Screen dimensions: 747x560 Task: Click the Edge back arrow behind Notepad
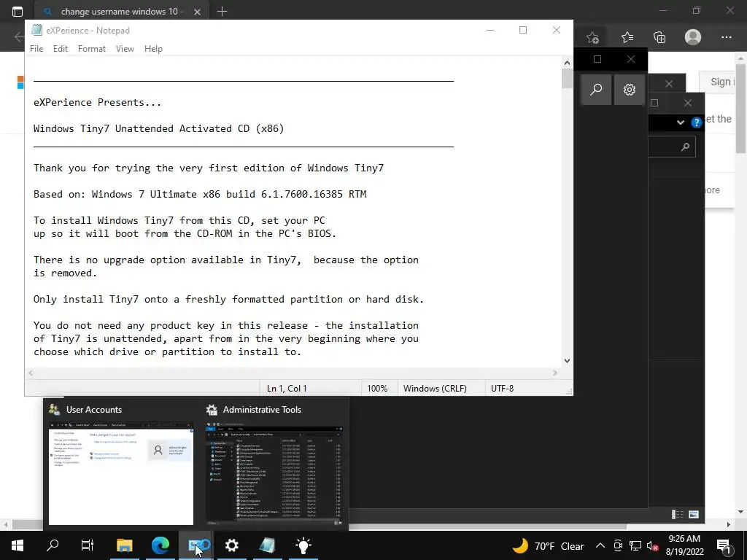(19, 37)
